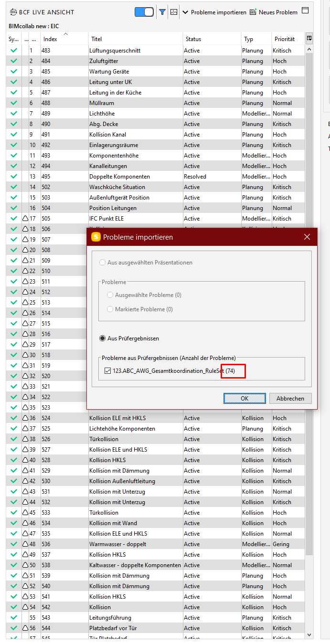The width and height of the screenshot is (330, 644).
Task: Uncheck the 123.ABC_AWG_Gesamtkoordination_RuleSet checkbox
Action: 107,370
